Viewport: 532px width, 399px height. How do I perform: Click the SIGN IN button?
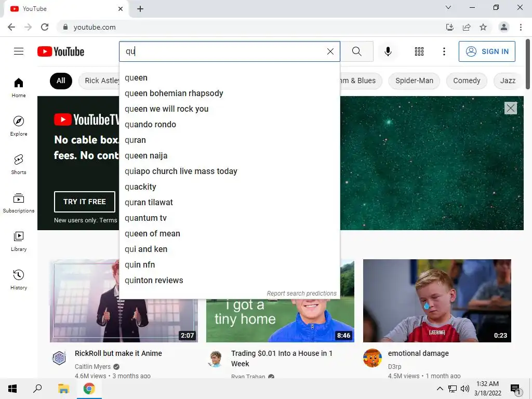pyautogui.click(x=487, y=51)
